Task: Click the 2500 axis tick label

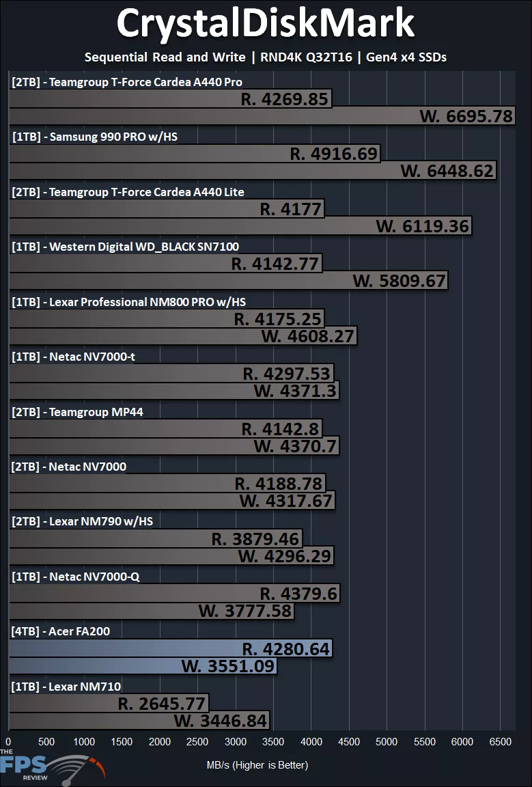Action: point(197,742)
